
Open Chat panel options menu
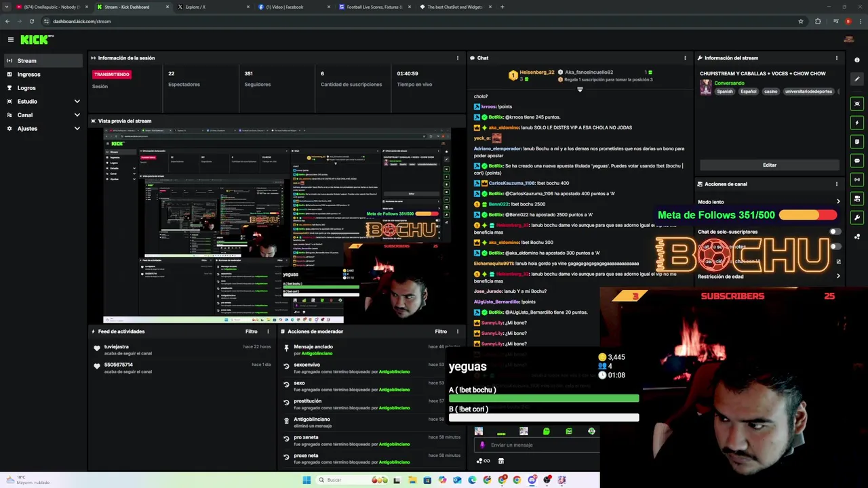[685, 58]
